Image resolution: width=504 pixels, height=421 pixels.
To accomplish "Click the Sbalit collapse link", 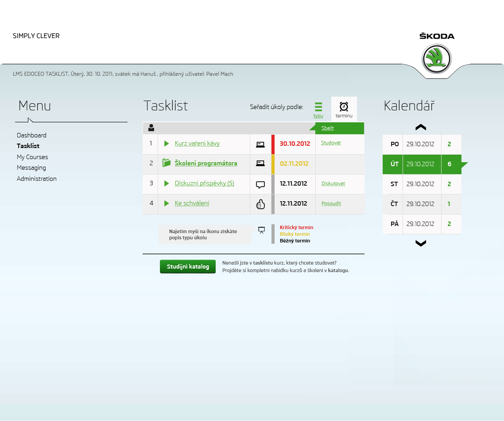I will click(328, 128).
